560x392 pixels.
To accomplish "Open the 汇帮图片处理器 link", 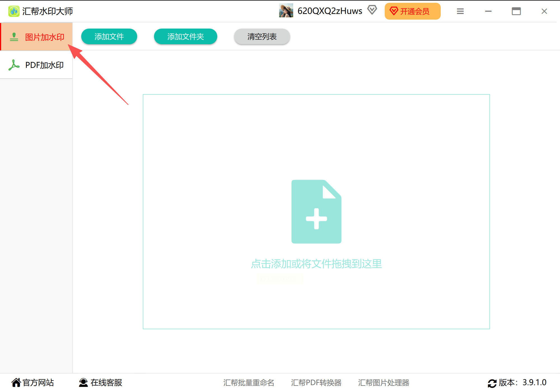I will click(383, 382).
